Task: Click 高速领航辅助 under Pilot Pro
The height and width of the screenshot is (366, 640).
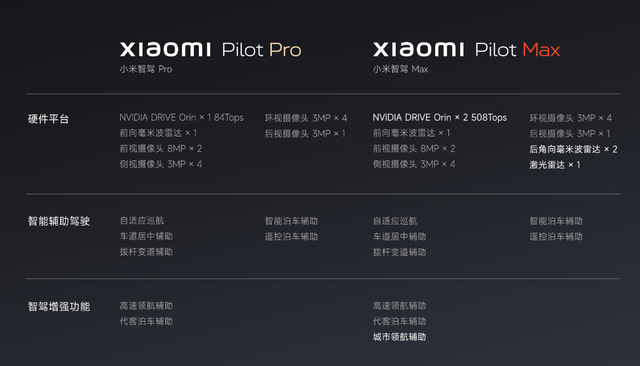Action: pyautogui.click(x=146, y=306)
